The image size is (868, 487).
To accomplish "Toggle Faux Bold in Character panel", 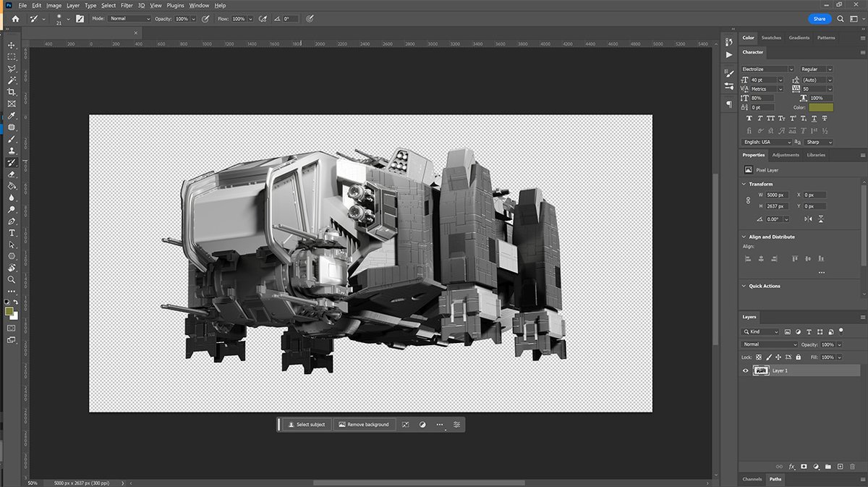I will (x=749, y=118).
